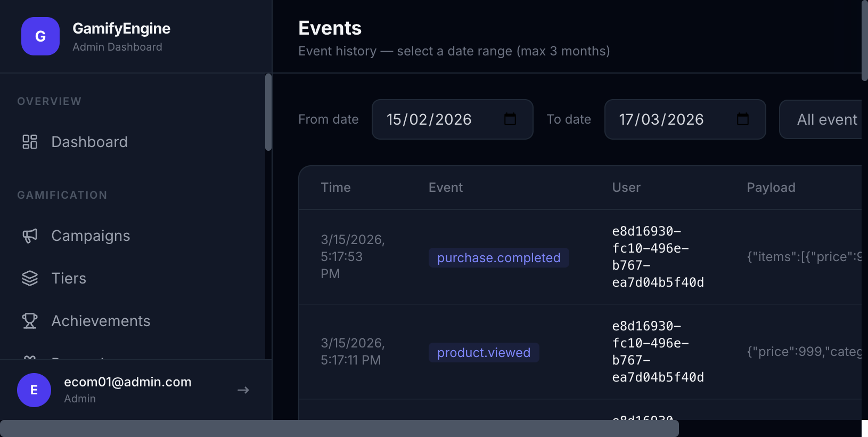Open the From date calendar picker icon
Viewport: 868px width, 437px height.
click(x=510, y=119)
